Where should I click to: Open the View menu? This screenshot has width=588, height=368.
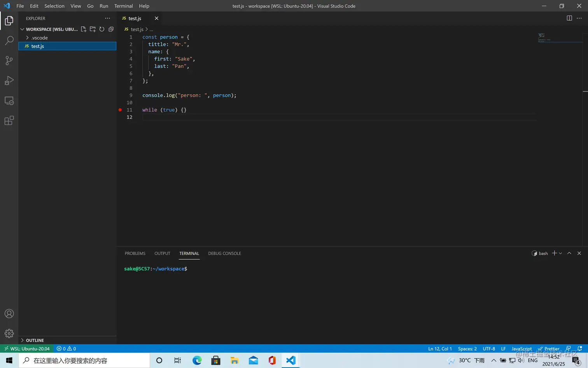tap(76, 6)
